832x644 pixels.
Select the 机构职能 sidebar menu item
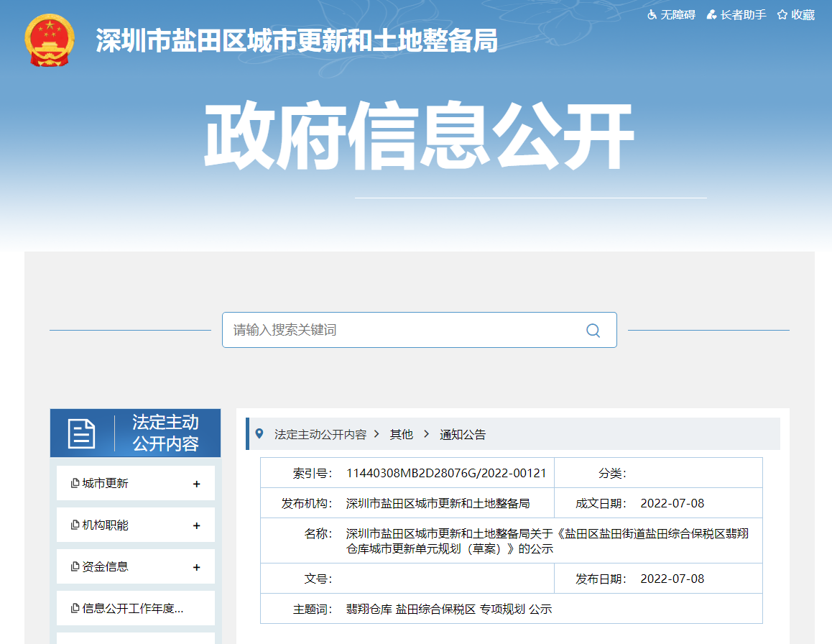point(105,525)
